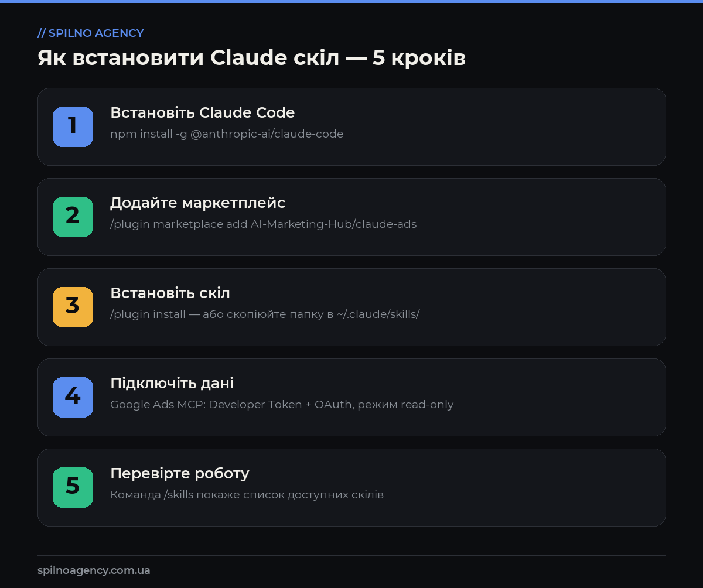Click the green number 5 badge
This screenshot has width=703, height=588.
tap(73, 487)
